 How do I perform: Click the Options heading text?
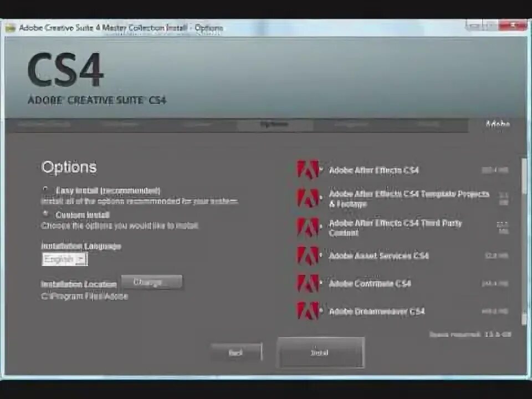click(69, 167)
